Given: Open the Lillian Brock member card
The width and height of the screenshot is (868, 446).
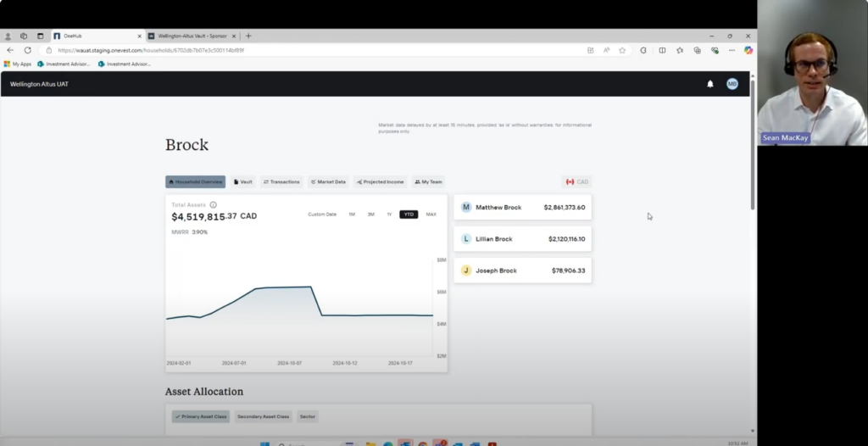Looking at the screenshot, I should (522, 239).
